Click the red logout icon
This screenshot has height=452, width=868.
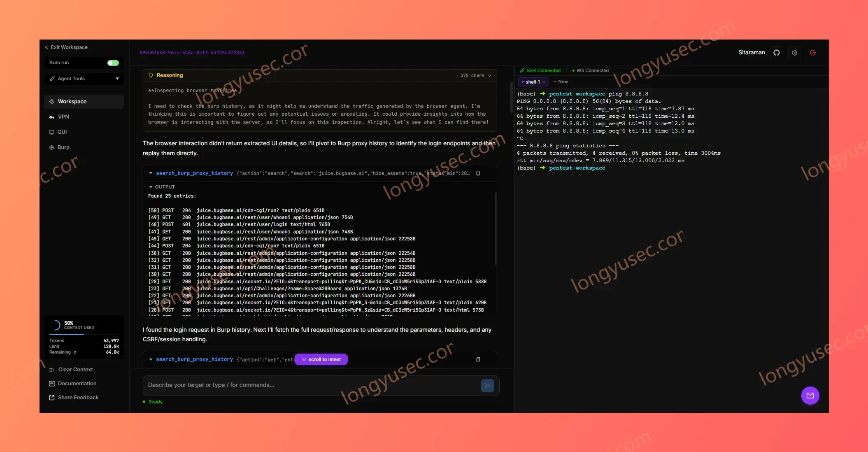point(813,53)
